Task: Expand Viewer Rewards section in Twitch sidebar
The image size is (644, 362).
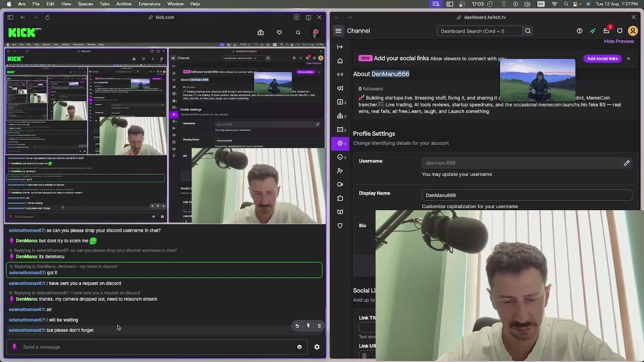Action: click(x=342, y=157)
